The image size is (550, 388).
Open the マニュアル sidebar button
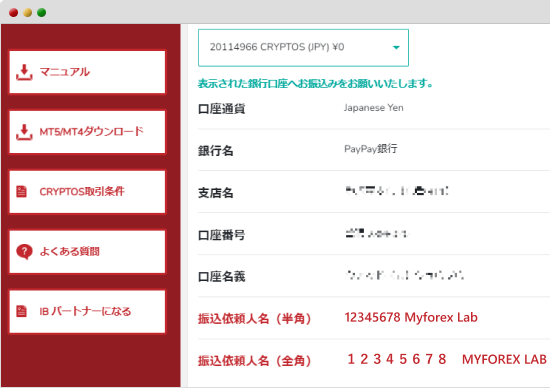(x=87, y=72)
